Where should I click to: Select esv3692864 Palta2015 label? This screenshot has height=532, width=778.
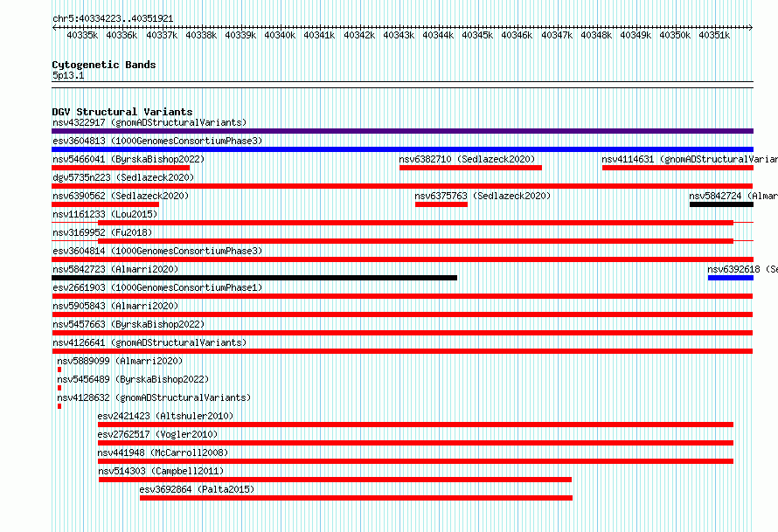coord(197,489)
